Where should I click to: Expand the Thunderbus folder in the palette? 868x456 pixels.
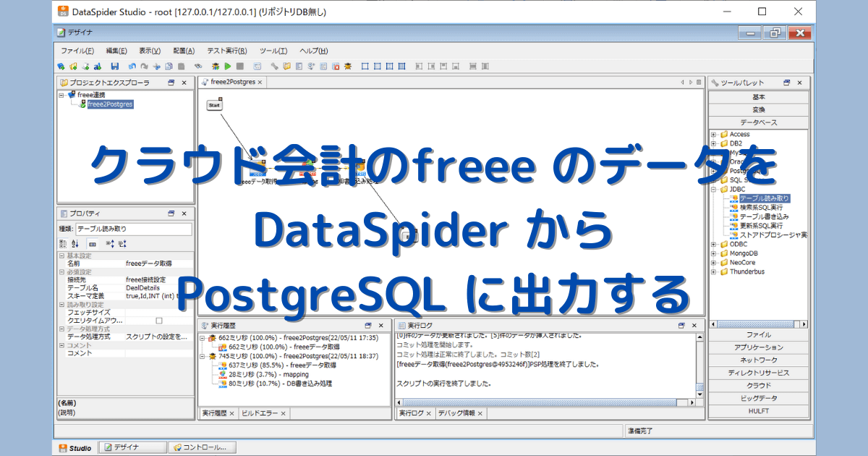(714, 271)
